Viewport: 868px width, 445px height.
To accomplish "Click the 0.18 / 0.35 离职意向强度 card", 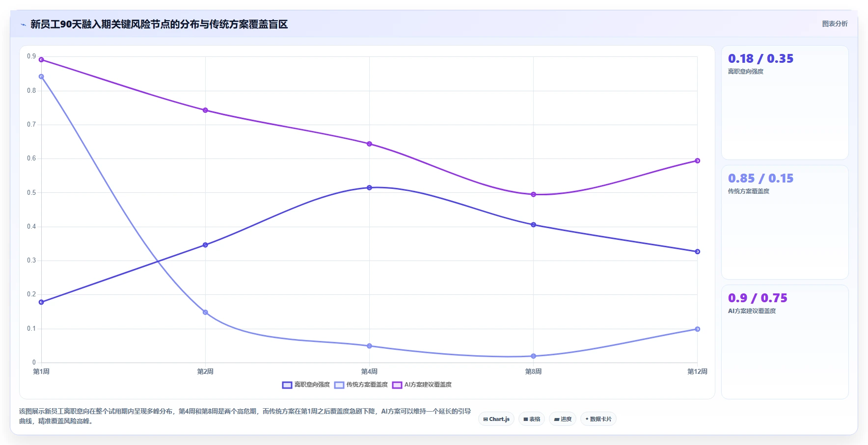I will tap(785, 103).
